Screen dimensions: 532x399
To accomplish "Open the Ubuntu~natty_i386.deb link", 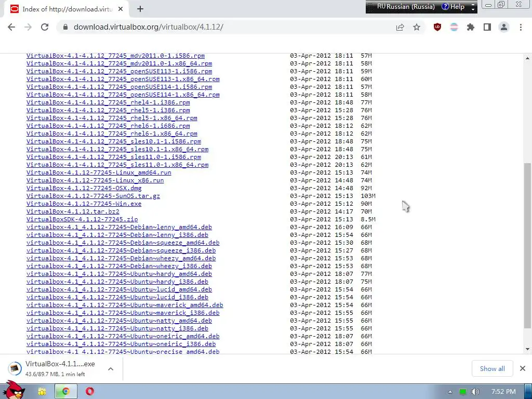I will point(117,329).
